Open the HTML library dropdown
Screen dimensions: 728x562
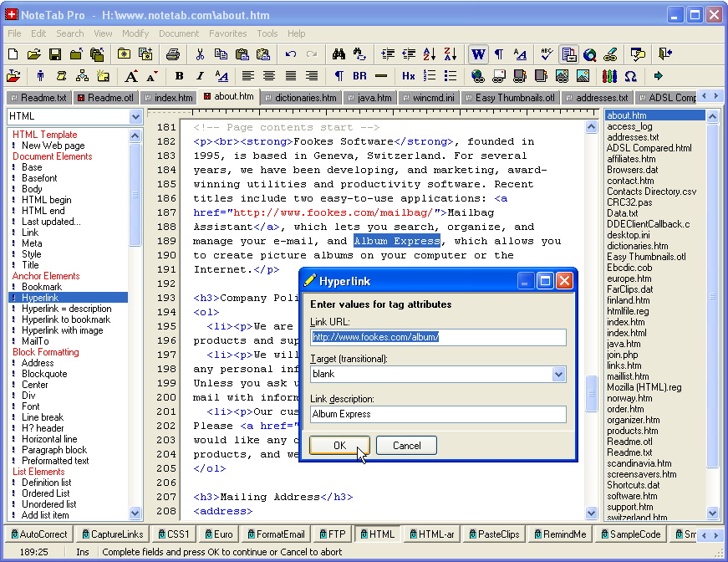(x=136, y=117)
